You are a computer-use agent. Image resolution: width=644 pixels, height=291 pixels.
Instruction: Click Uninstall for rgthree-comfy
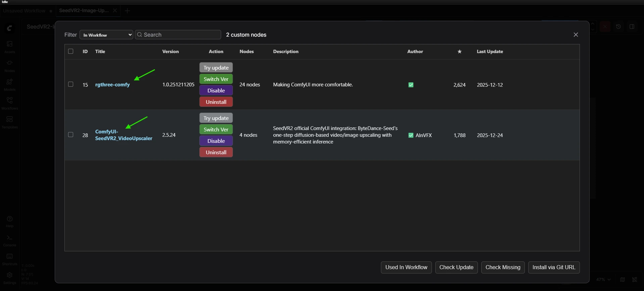pos(216,102)
